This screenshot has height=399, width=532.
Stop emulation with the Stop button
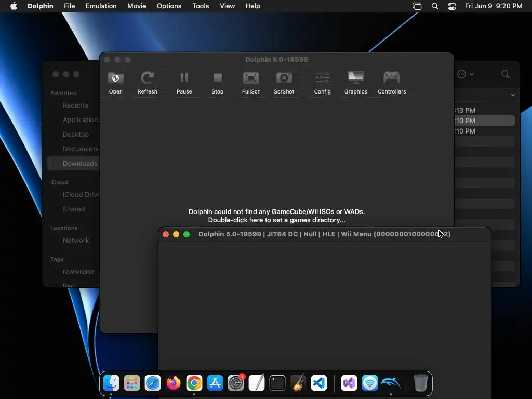click(218, 83)
